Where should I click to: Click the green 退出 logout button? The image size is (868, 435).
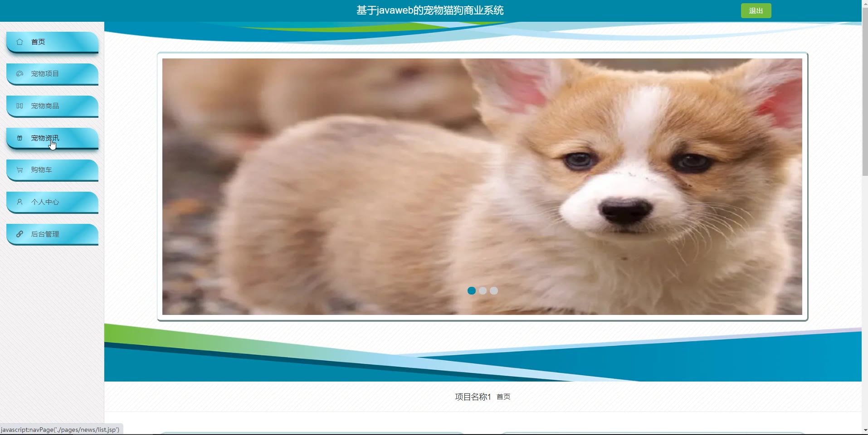click(756, 10)
